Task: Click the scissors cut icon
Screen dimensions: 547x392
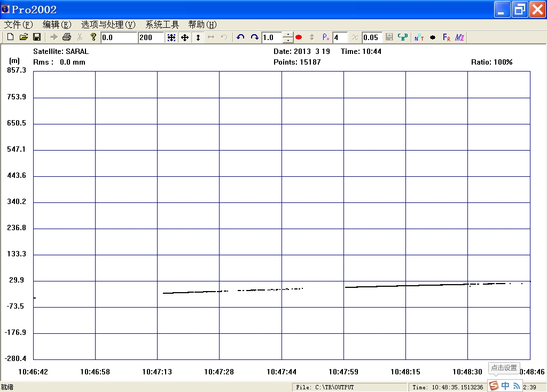Action: 80,37
